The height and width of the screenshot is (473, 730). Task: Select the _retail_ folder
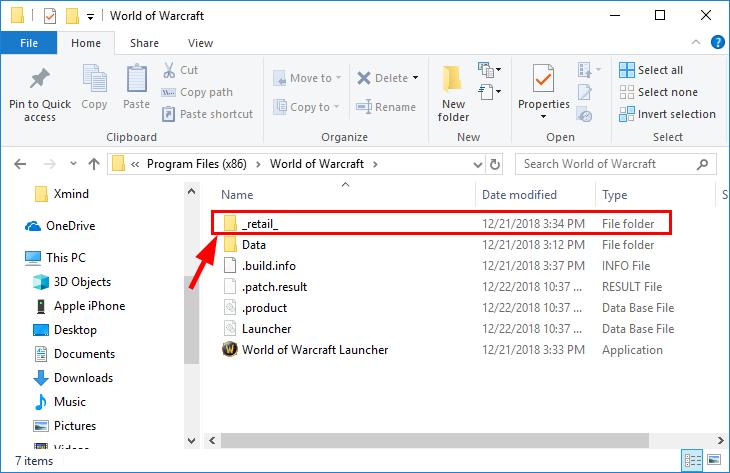pos(441,223)
